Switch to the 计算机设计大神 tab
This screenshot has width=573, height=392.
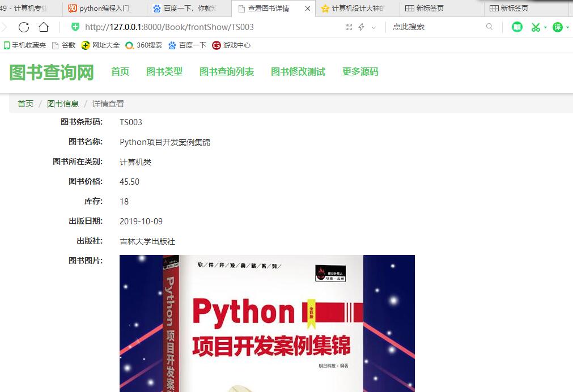pos(358,8)
